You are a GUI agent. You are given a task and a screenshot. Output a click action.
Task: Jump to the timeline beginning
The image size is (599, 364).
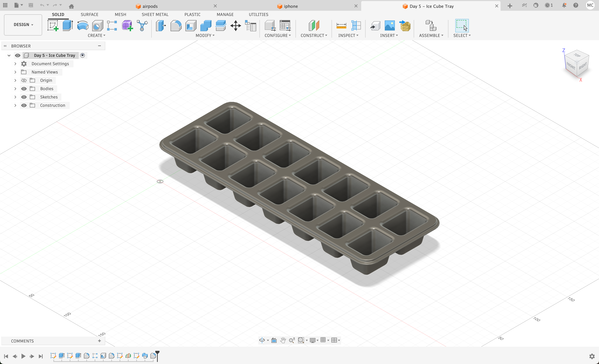pos(6,356)
